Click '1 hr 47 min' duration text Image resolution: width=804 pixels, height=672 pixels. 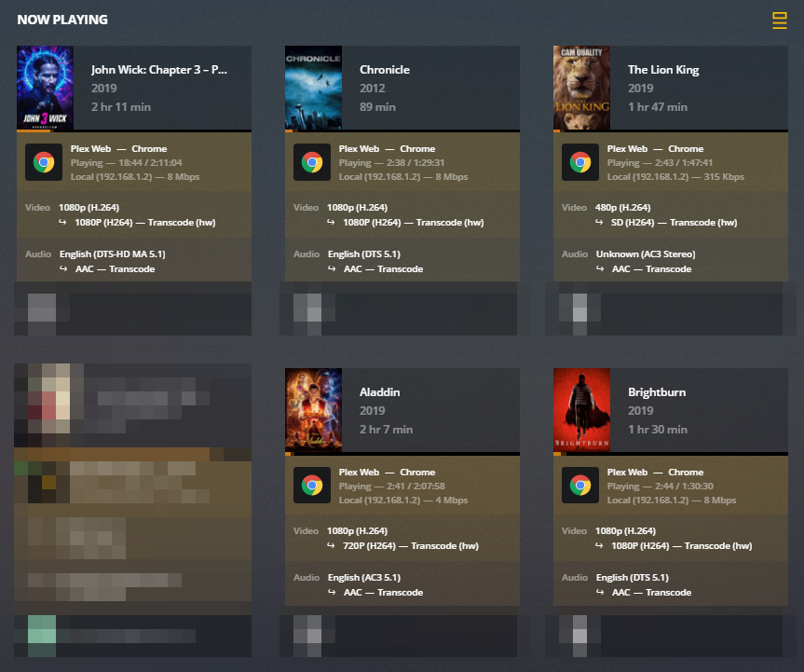(658, 107)
